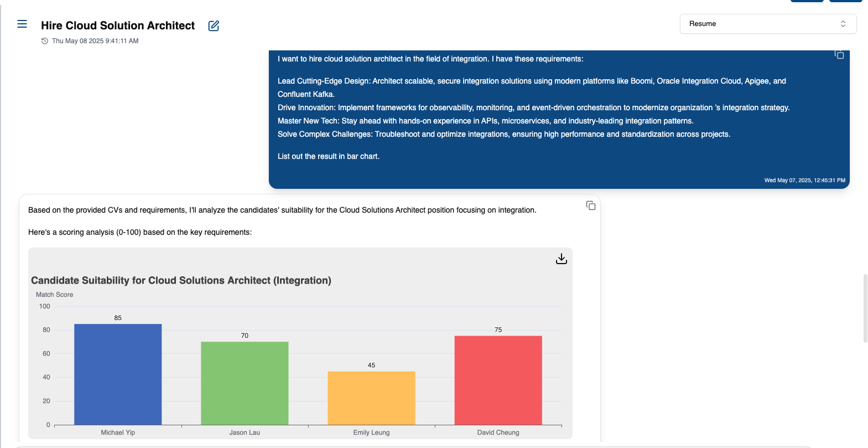Select Michael Yip's blue bar
This screenshot has height=448, width=868.
click(x=118, y=374)
